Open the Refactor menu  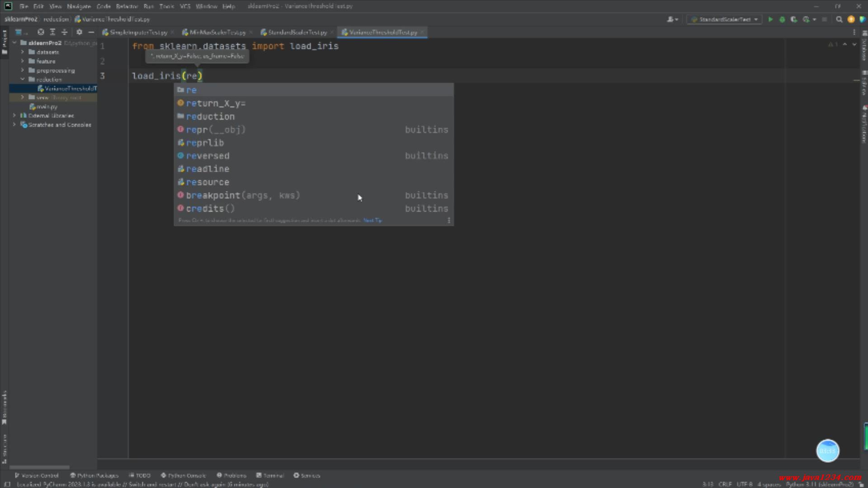[x=127, y=6]
